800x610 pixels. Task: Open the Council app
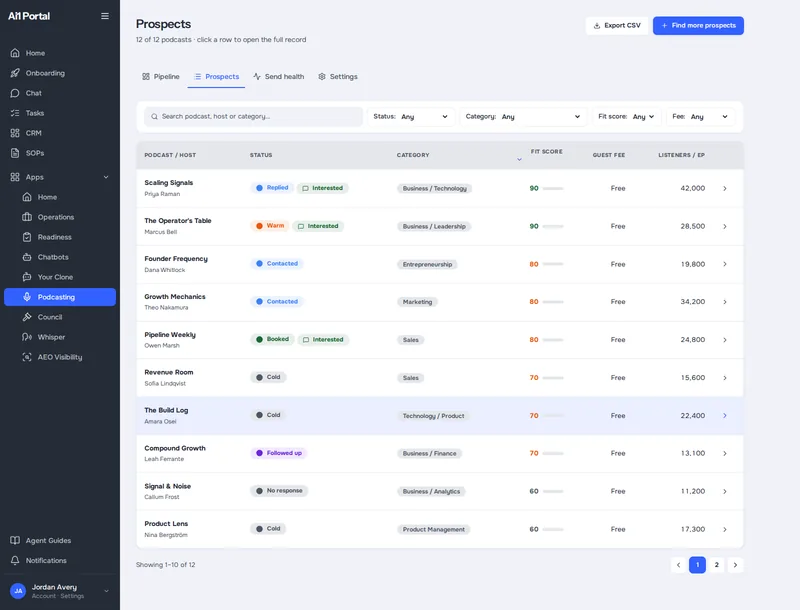click(x=49, y=317)
